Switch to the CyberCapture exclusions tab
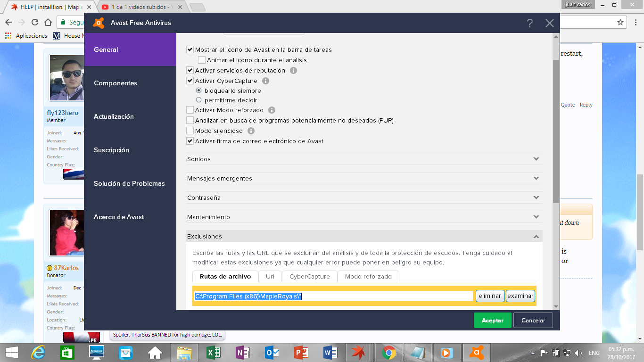 (x=309, y=277)
